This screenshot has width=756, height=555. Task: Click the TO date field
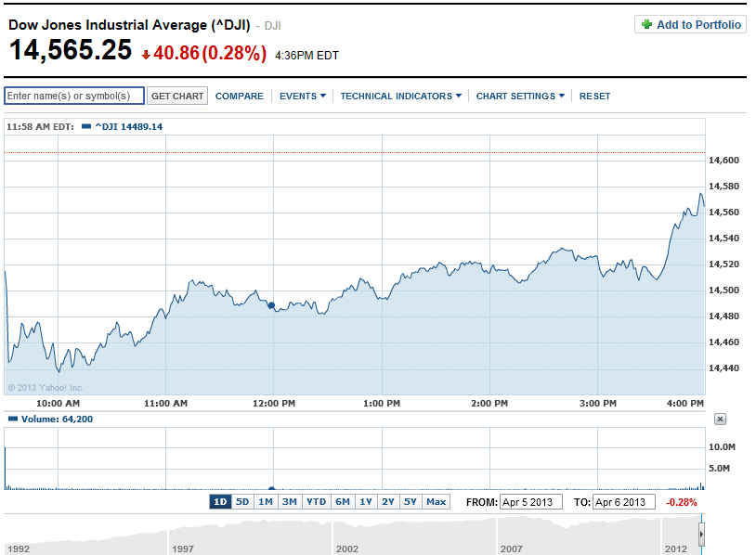[x=624, y=502]
